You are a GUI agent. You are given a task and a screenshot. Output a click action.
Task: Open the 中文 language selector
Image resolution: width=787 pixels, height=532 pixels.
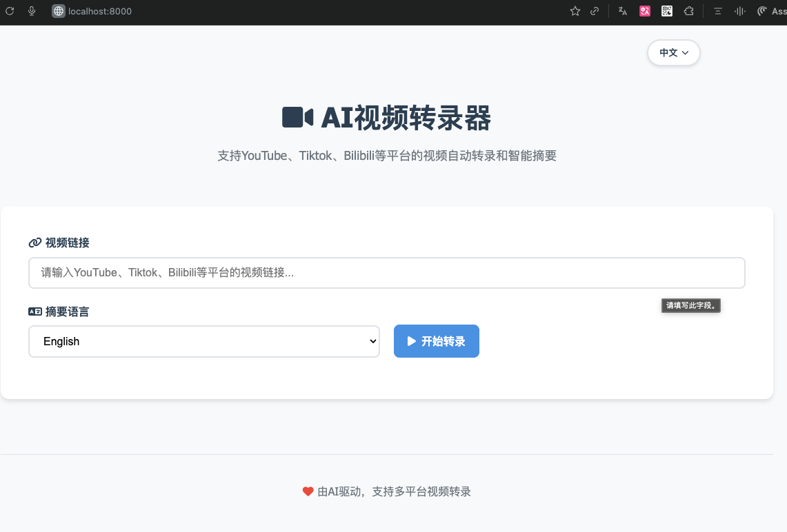[x=673, y=52]
